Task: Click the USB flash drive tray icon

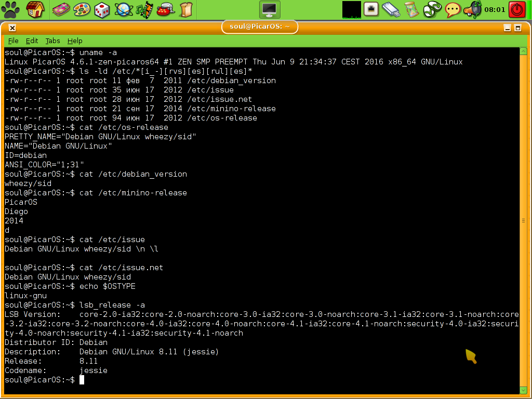Action: [391, 9]
